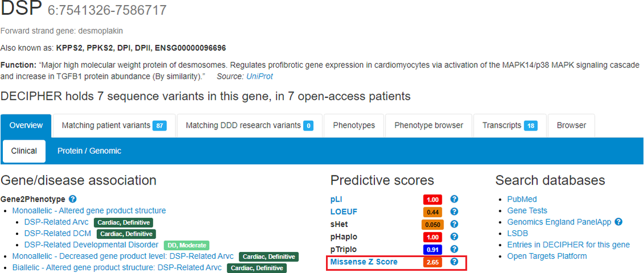Click the Missense Z Score help icon
The image size is (644, 273).
[x=454, y=262]
